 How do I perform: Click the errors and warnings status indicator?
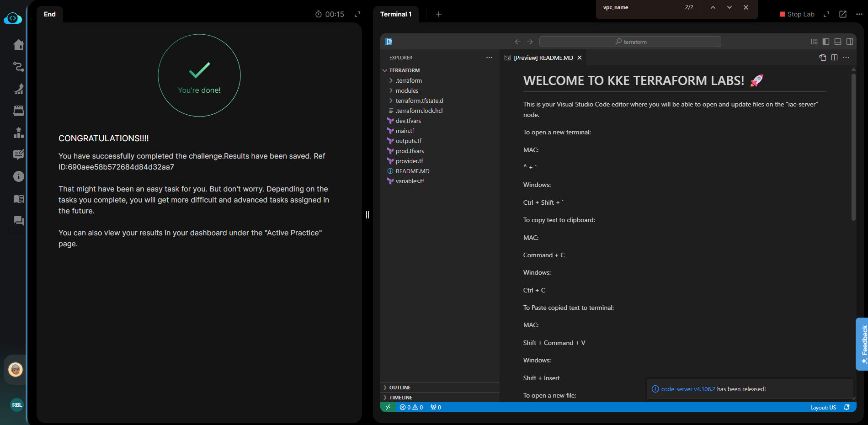click(411, 407)
